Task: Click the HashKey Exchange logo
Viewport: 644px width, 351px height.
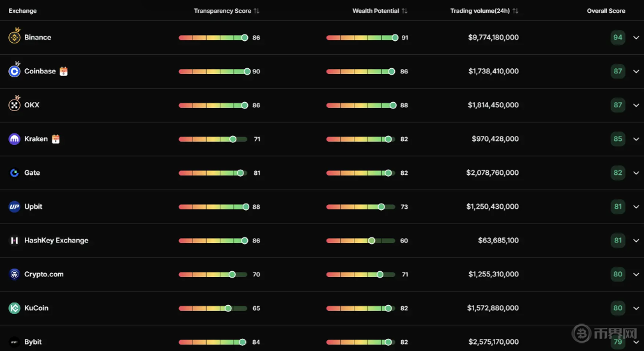Action: click(x=14, y=241)
